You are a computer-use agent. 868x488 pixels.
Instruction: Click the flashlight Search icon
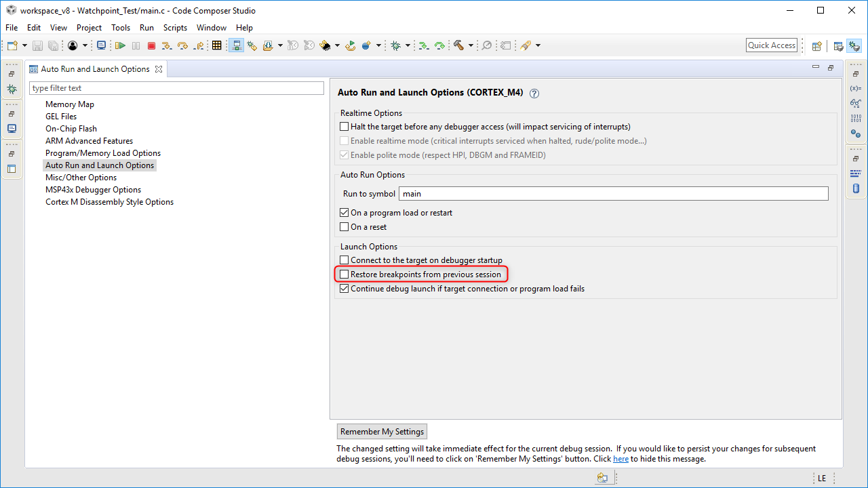pos(525,45)
